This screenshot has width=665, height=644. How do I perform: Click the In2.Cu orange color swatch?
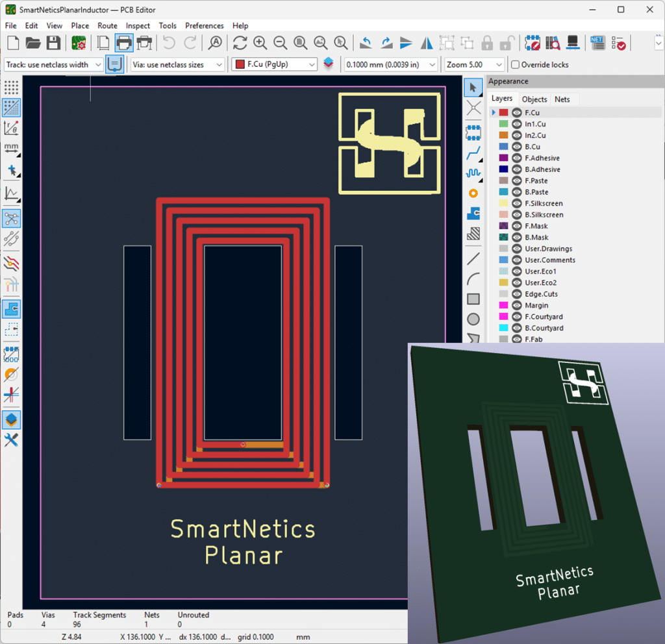(x=503, y=135)
